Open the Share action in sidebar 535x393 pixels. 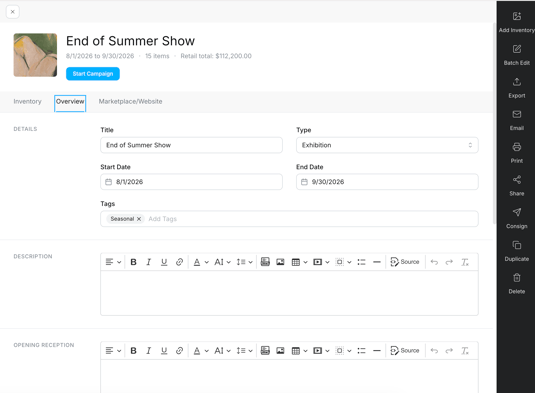tap(517, 186)
